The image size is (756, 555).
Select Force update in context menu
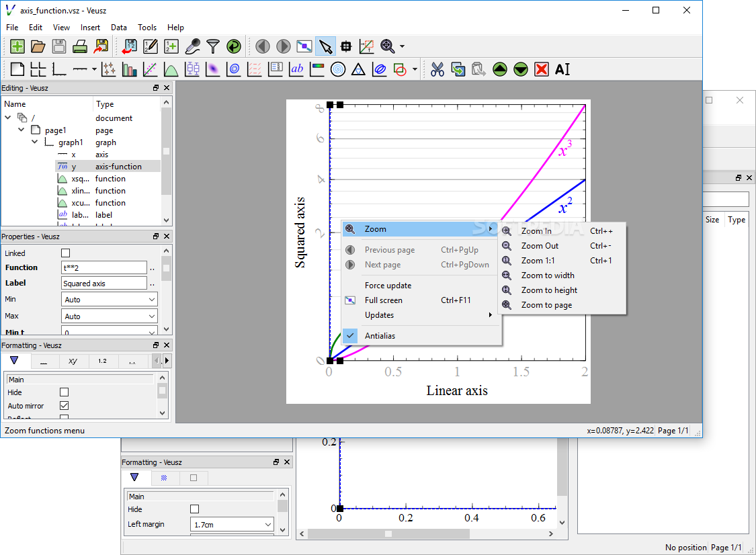(421, 286)
